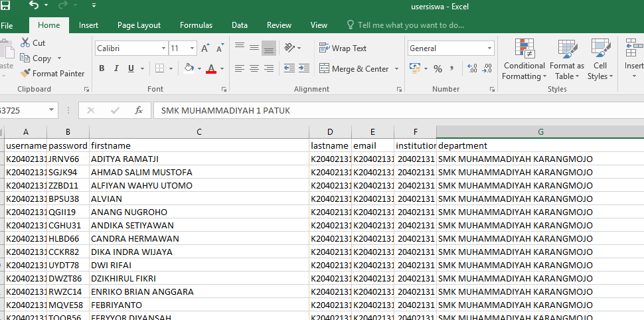Toggle bottom align
Image resolution: width=644 pixels, height=320 pixels.
pyautogui.click(x=269, y=48)
